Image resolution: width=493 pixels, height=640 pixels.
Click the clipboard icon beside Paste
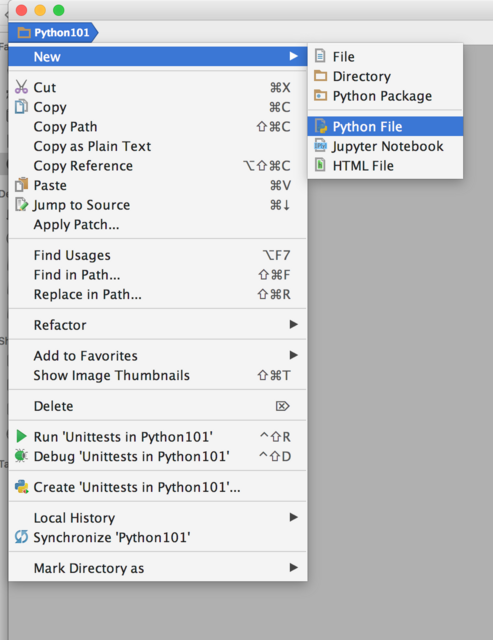tap(21, 185)
